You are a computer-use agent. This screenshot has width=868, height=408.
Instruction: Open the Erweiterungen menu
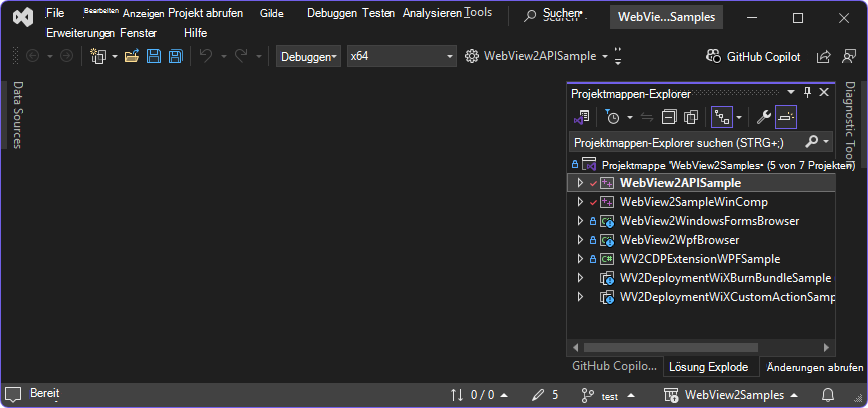click(81, 33)
